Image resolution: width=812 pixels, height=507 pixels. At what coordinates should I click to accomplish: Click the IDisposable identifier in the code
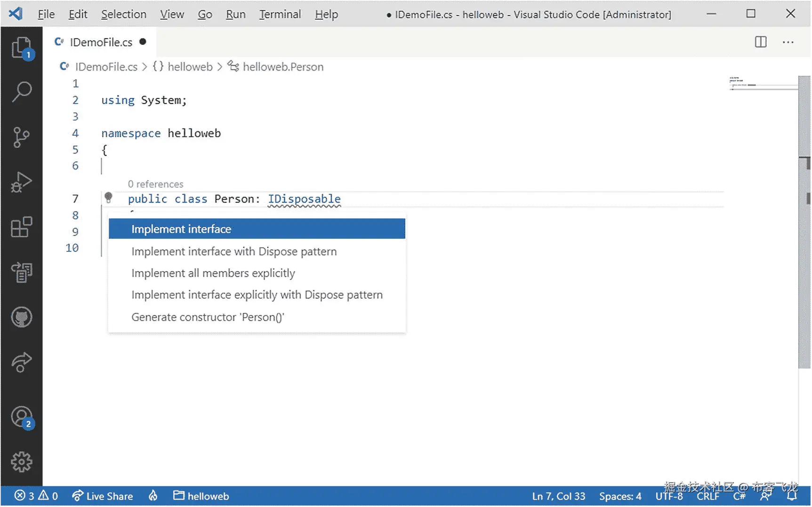(x=304, y=199)
